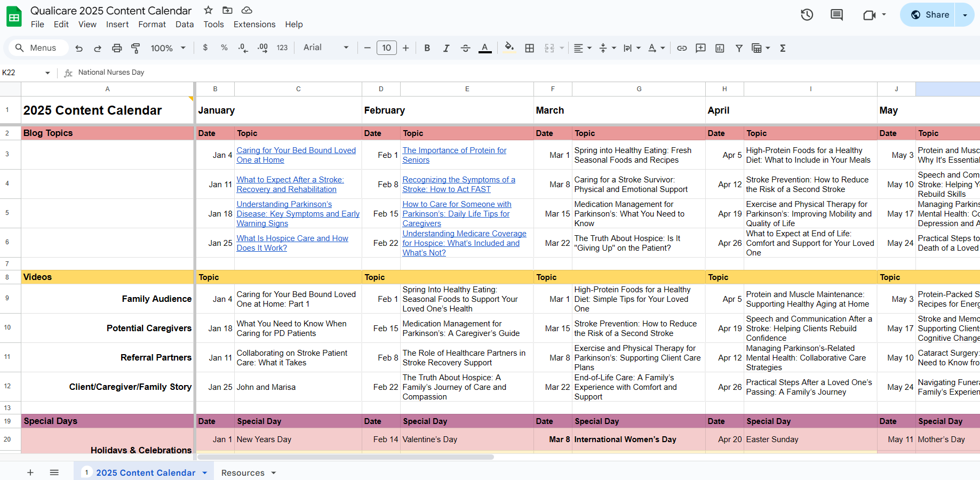Open version history clock icon
Viewport: 980px width, 480px height.
807,15
